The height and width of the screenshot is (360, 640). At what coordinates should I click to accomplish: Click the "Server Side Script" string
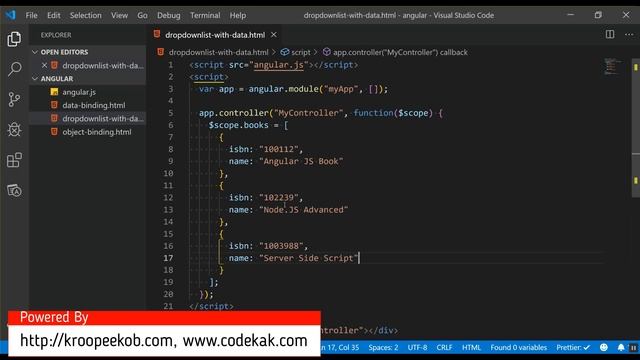pyautogui.click(x=309, y=258)
